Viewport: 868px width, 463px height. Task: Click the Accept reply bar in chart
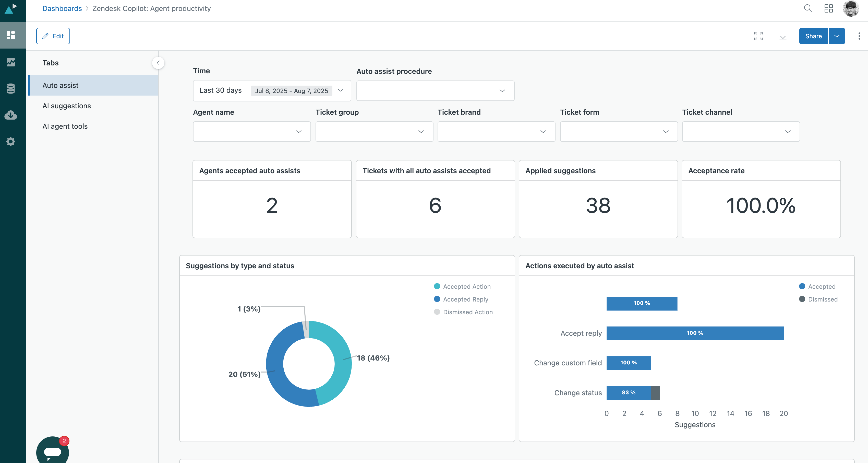[694, 333]
